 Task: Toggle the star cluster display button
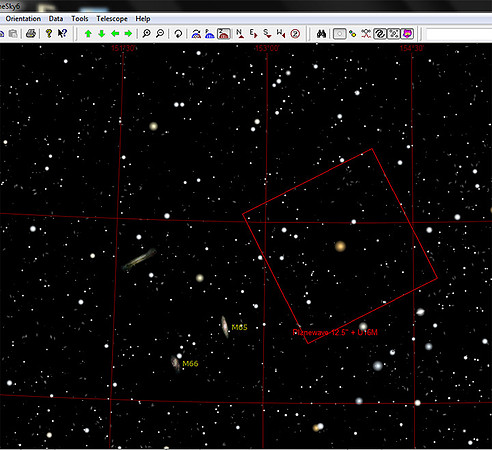pos(393,34)
